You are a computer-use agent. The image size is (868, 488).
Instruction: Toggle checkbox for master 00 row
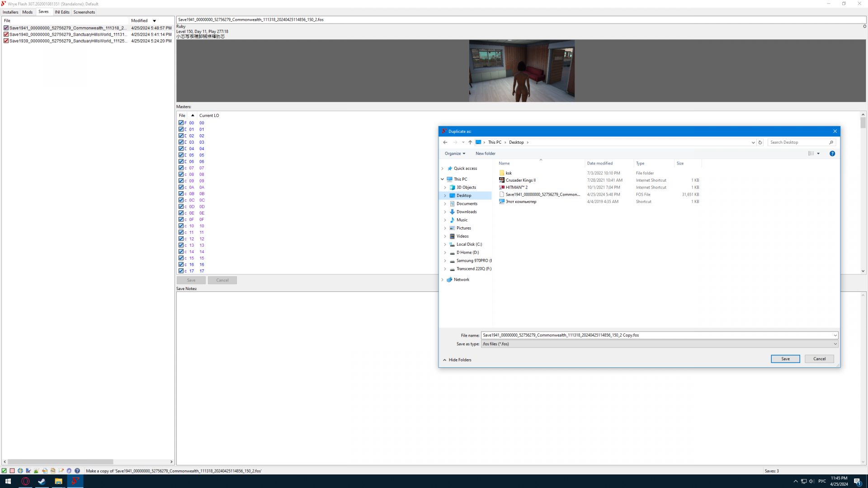pos(181,123)
